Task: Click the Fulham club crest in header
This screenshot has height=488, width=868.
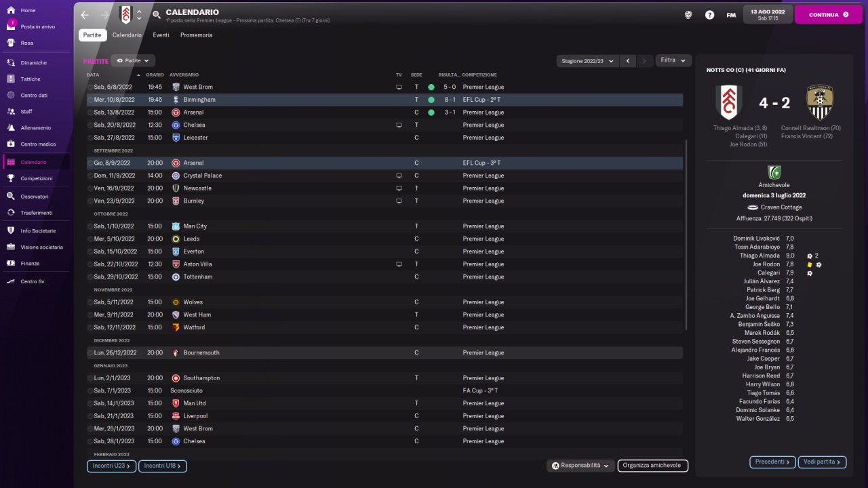Action: pyautogui.click(x=125, y=15)
